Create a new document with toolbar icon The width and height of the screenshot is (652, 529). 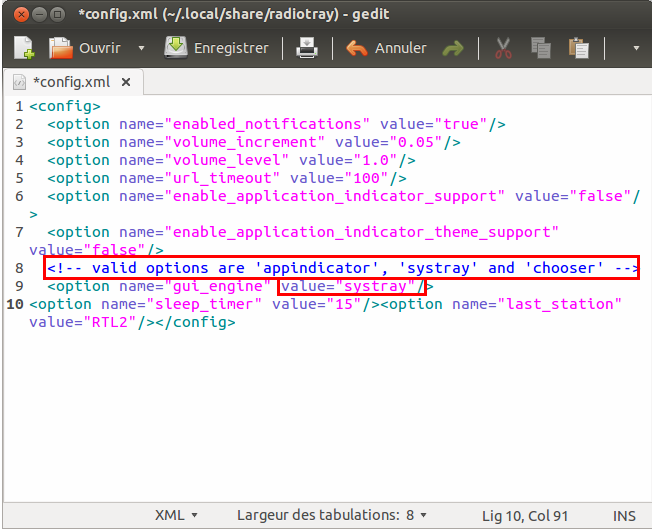[x=24, y=48]
